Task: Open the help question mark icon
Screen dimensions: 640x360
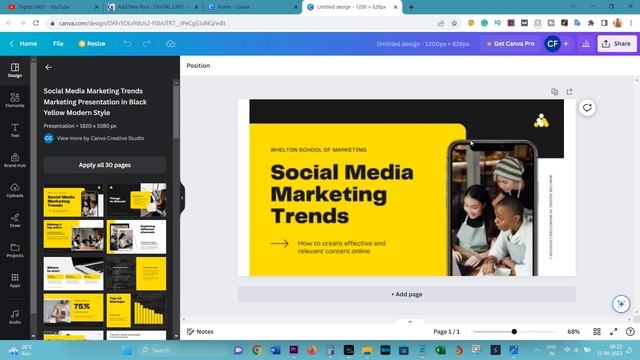Action: 630,331
